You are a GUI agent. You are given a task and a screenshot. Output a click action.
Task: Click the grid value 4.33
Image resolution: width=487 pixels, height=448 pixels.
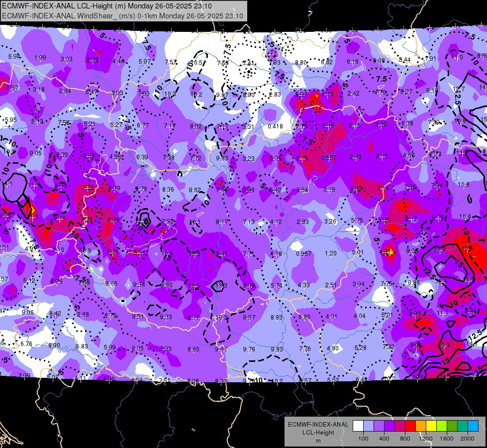pos(304,285)
